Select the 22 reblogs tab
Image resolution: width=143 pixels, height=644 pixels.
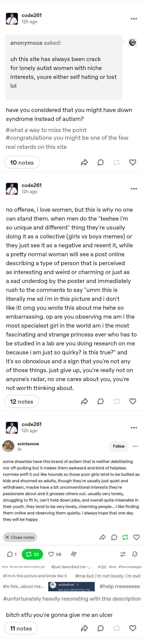32,554
